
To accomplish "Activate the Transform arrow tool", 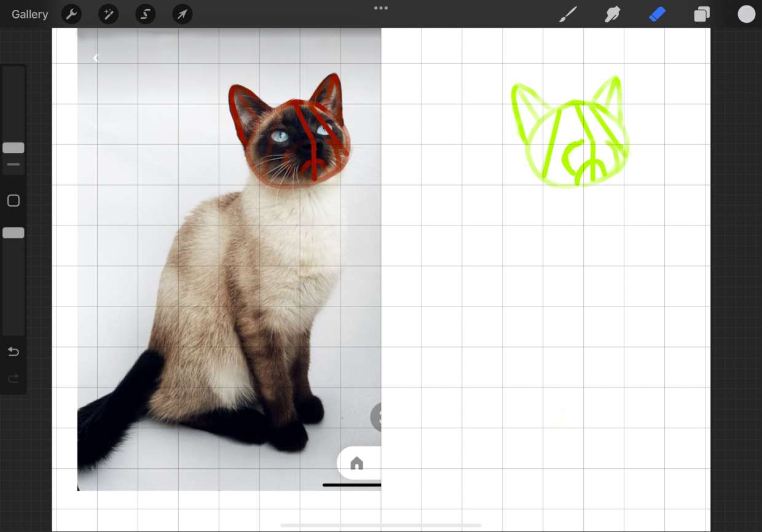I will (183, 14).
